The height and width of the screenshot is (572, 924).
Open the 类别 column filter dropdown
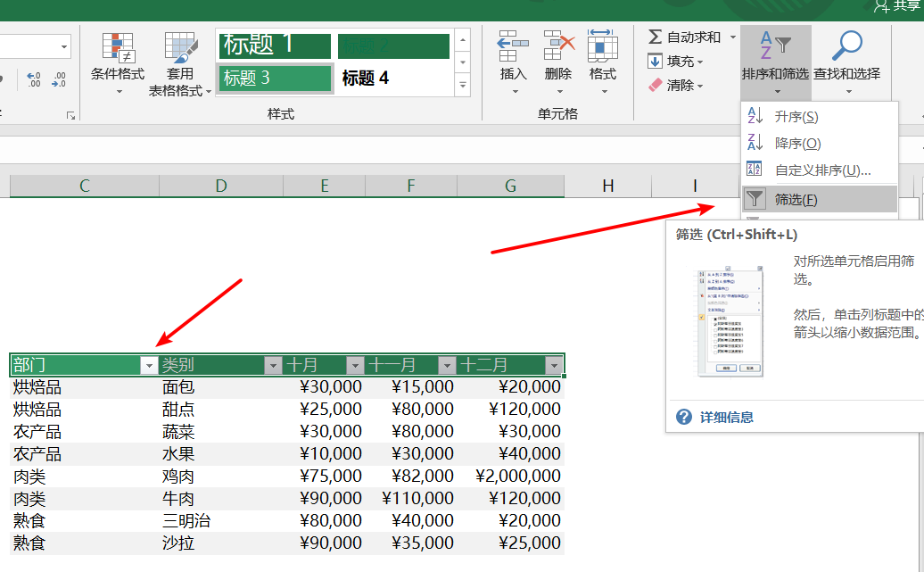point(273,365)
